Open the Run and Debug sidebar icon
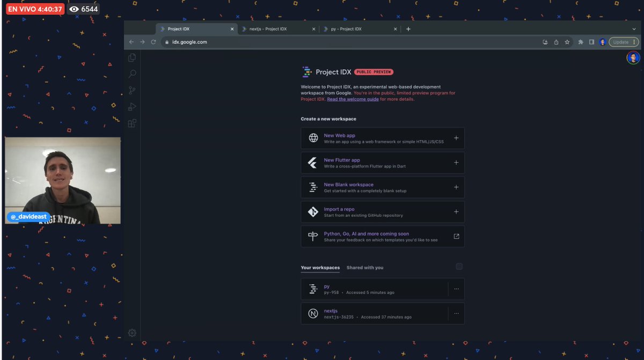This screenshot has width=644, height=360. click(x=132, y=107)
